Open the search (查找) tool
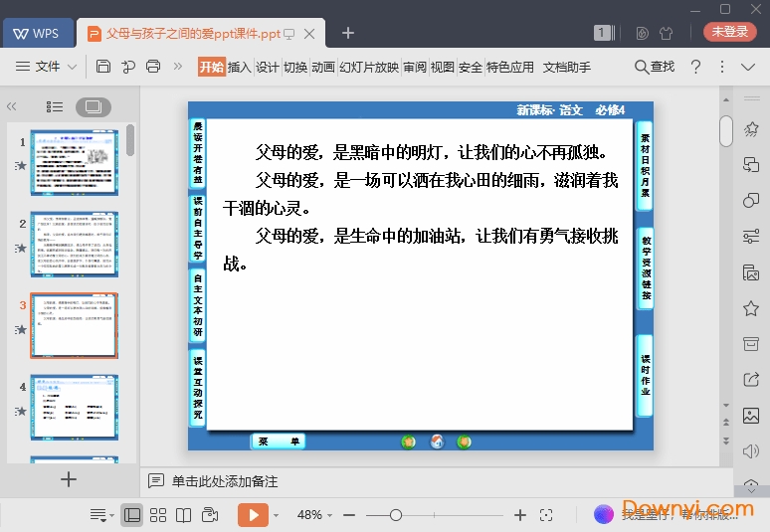 [x=655, y=67]
